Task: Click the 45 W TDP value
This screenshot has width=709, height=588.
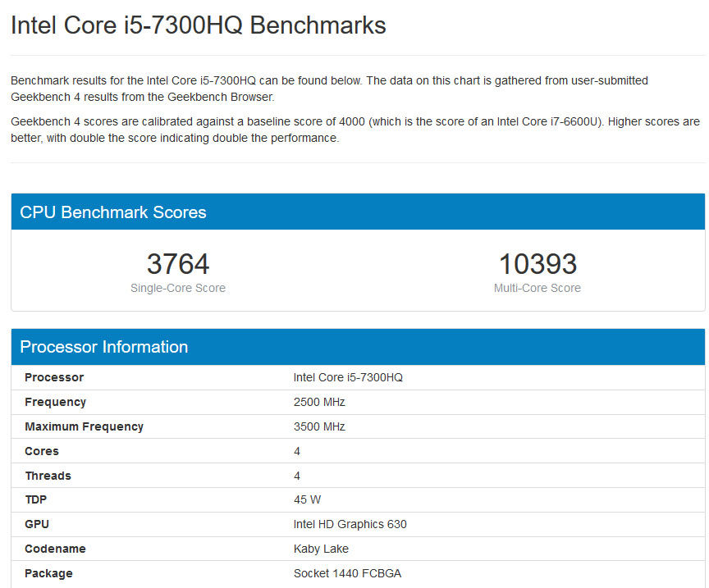Action: pos(307,499)
